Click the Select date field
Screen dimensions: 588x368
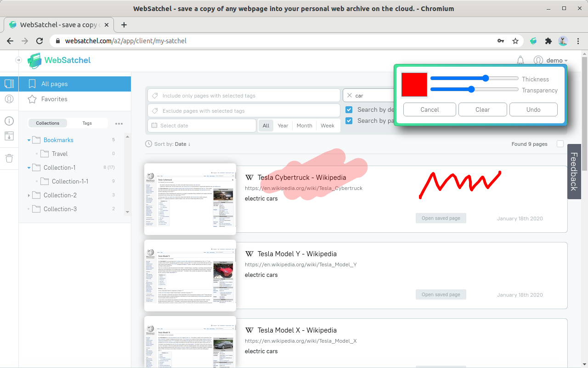click(202, 126)
